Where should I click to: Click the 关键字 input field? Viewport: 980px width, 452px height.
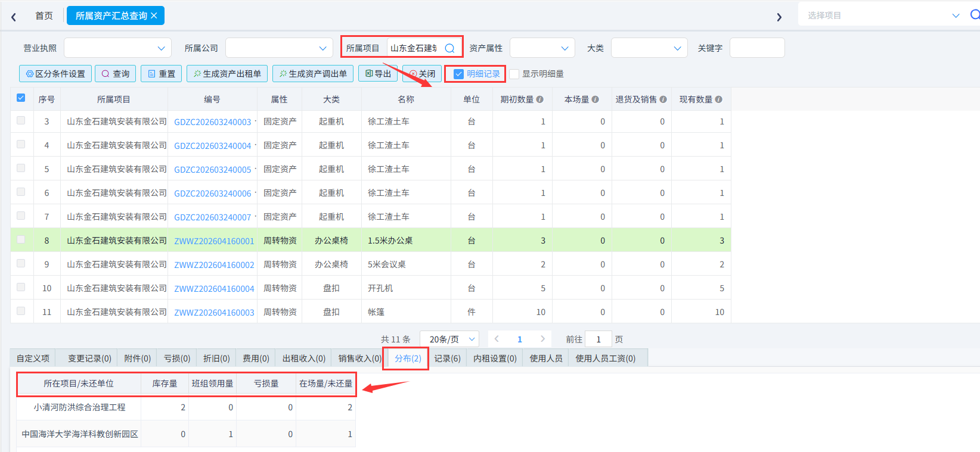(757, 48)
